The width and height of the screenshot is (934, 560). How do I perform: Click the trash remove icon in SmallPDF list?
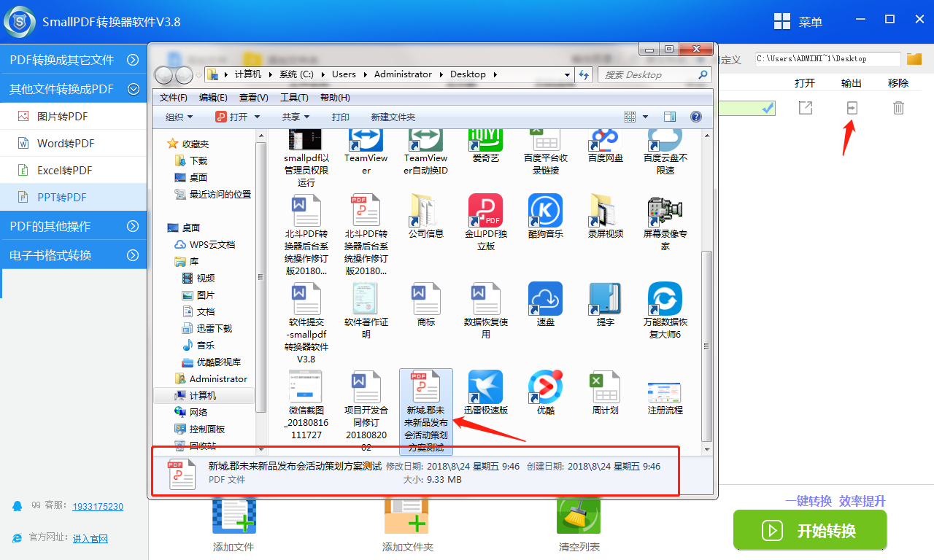coord(898,108)
